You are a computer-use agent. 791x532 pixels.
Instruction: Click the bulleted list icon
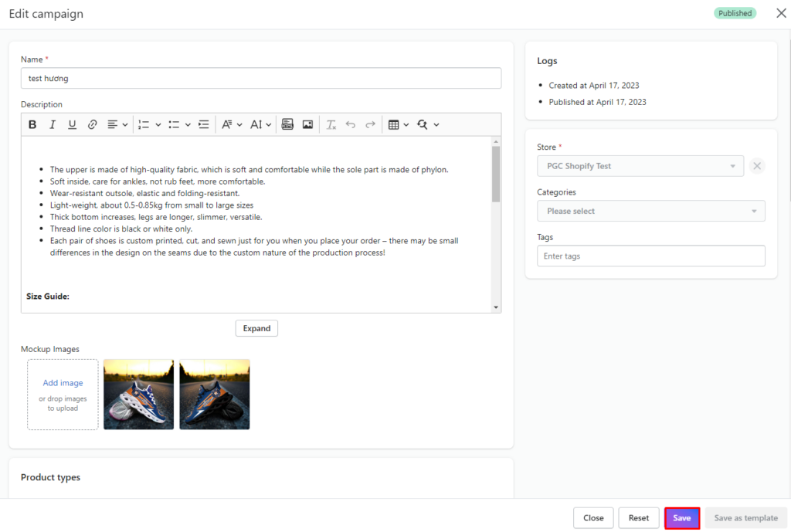tap(174, 124)
